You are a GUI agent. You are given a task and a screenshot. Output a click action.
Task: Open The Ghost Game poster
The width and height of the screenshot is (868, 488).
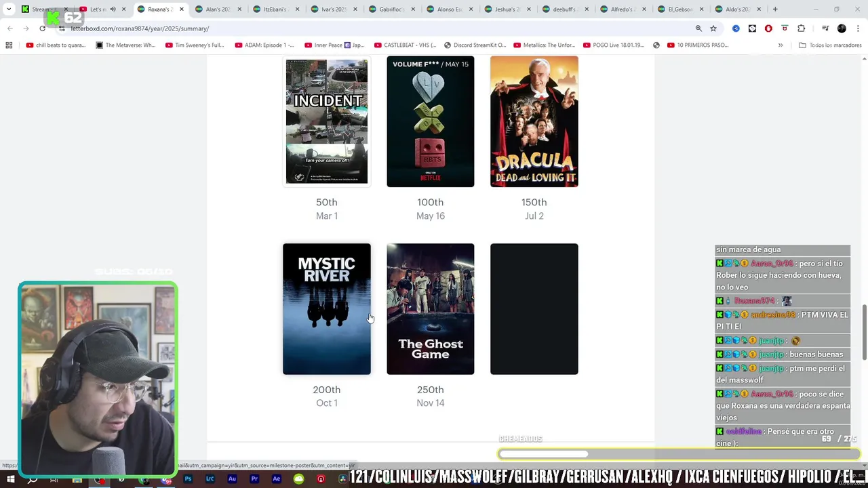click(x=431, y=309)
